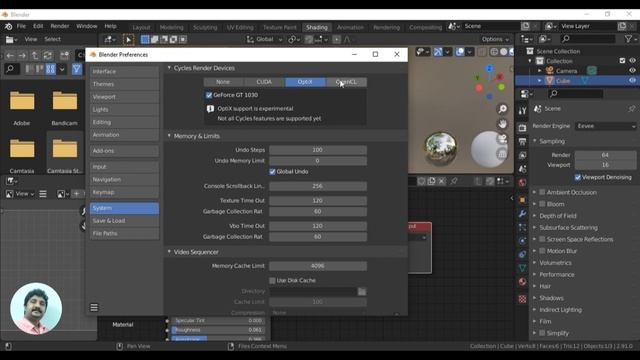Enable Motion Blur checkbox
The image size is (640, 360).
click(542, 251)
